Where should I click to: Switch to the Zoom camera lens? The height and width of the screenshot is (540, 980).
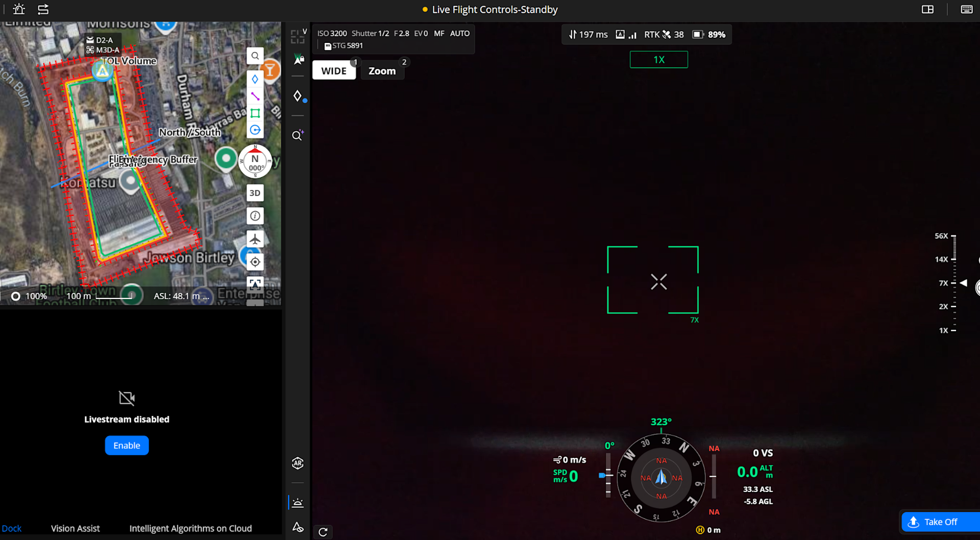[382, 71]
